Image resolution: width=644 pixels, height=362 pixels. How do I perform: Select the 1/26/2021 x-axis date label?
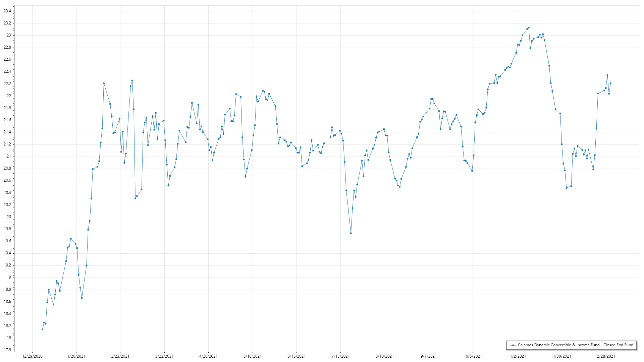(x=76, y=356)
